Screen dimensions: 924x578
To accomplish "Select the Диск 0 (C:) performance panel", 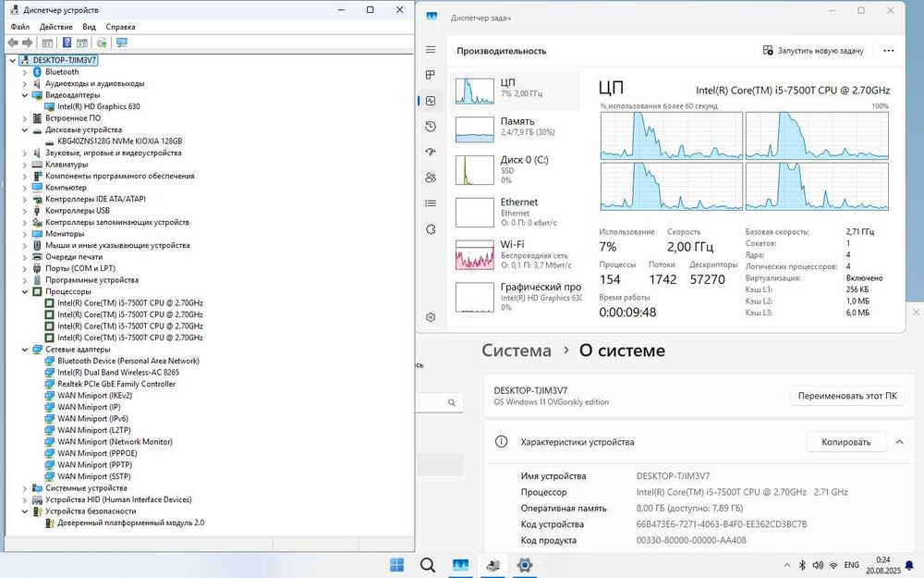I will 515,169.
